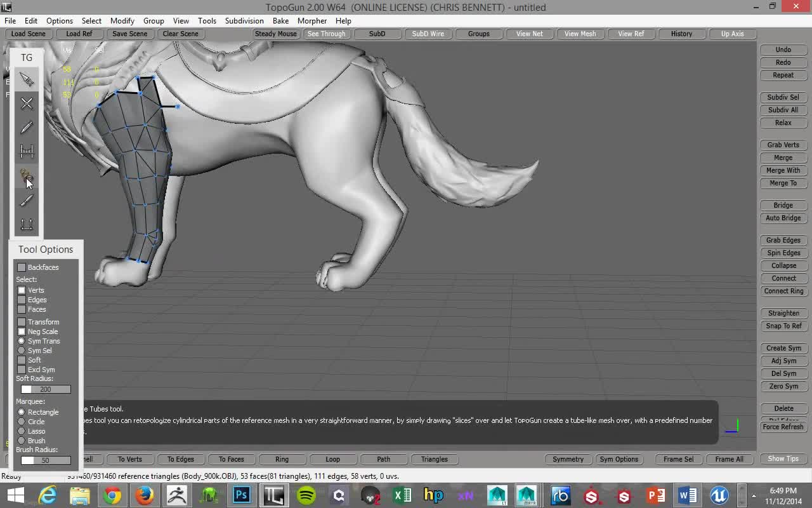
Task: Toggle See Through view button
Action: [x=327, y=34]
